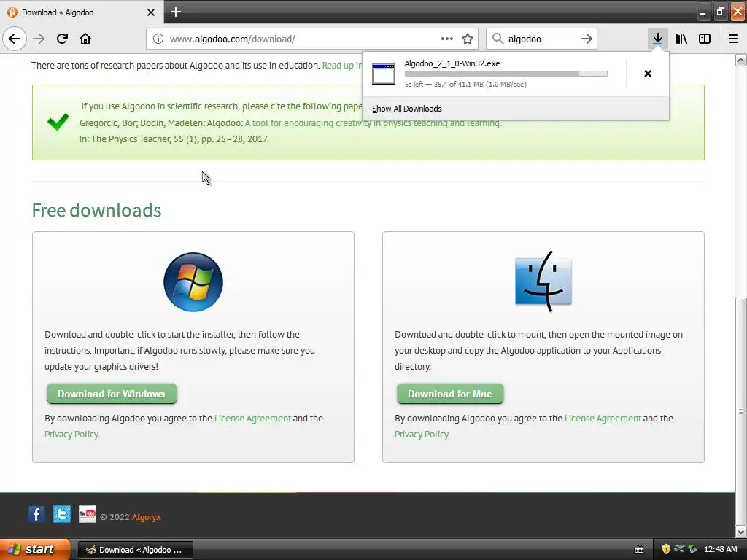Click the download progress bar
Image resolution: width=747 pixels, height=560 pixels.
[506, 74]
